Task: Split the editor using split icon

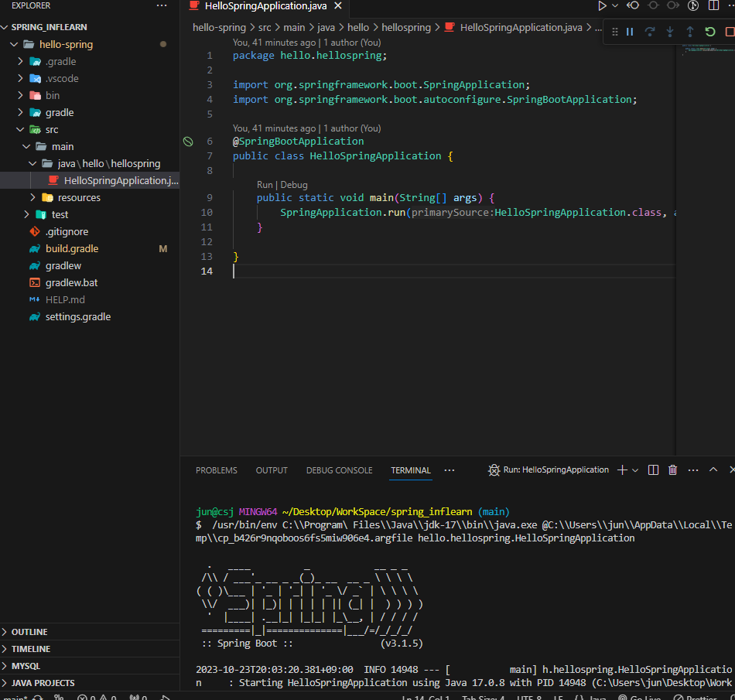Action: (x=712, y=5)
